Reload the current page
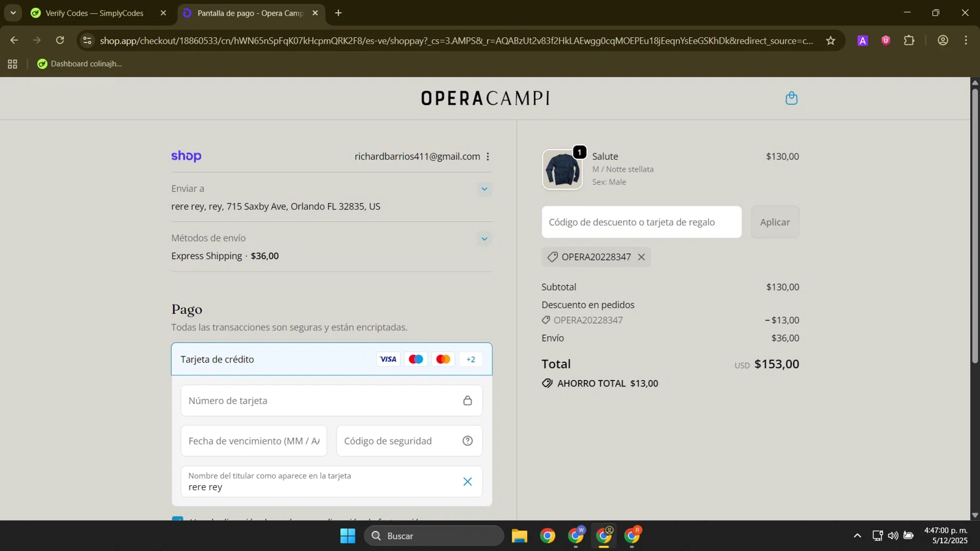Image resolution: width=980 pixels, height=551 pixels. coord(60,40)
